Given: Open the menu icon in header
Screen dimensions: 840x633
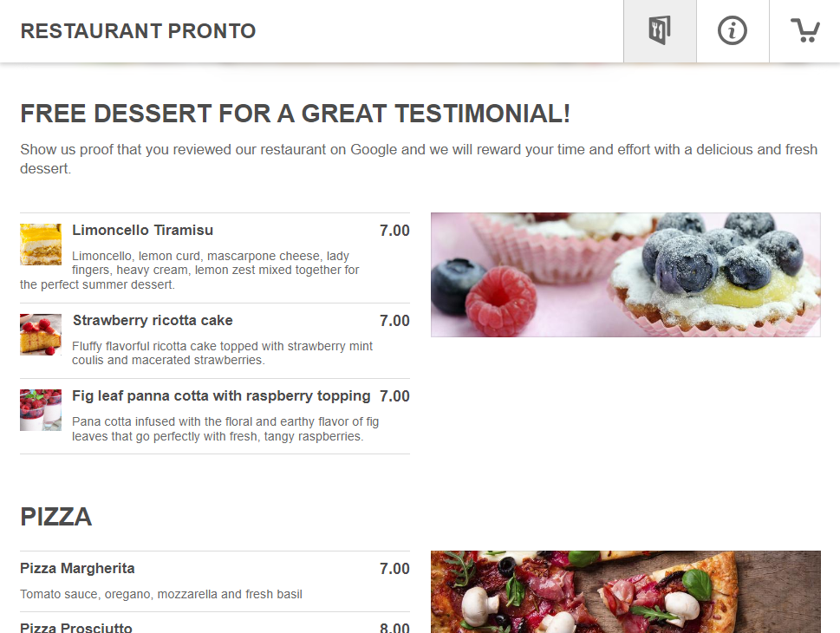Looking at the screenshot, I should (x=660, y=31).
